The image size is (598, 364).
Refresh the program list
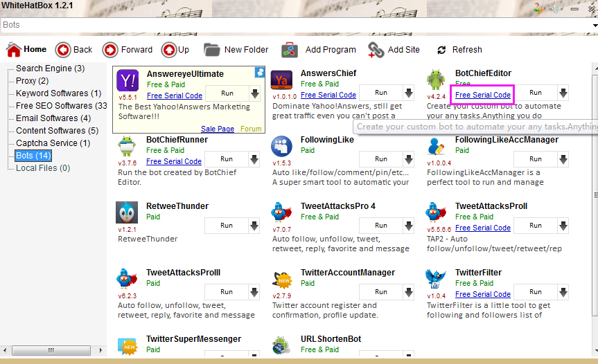pos(441,50)
